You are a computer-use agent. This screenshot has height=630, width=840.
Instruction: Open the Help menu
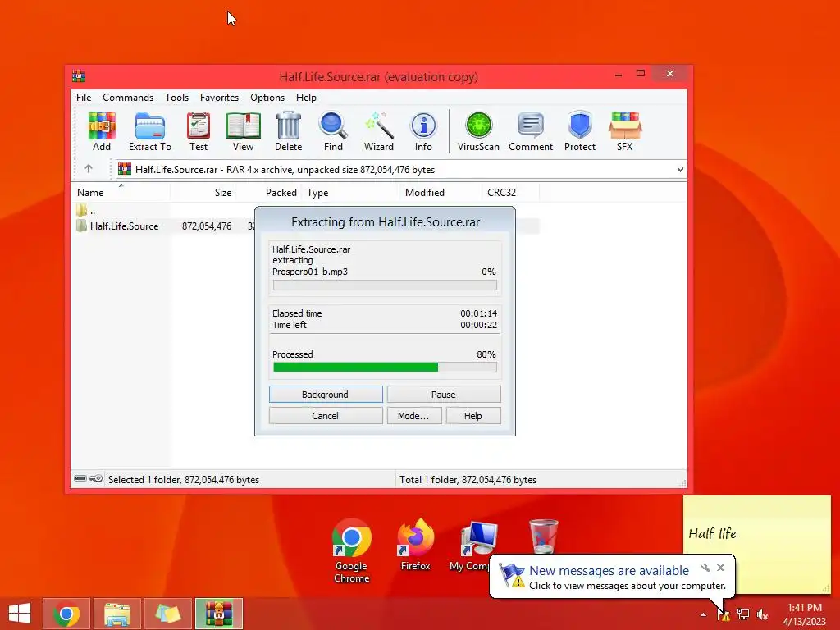[306, 98]
